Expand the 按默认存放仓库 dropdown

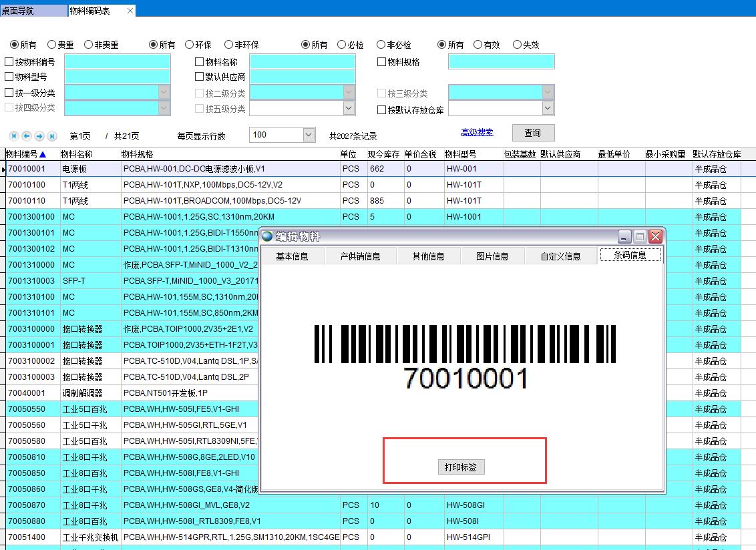[548, 108]
